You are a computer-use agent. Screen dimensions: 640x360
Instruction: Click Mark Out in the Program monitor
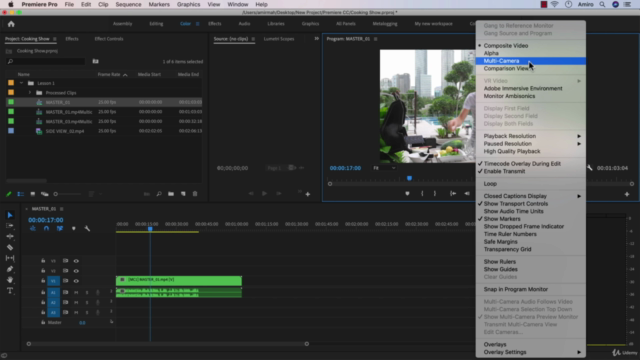click(x=435, y=193)
